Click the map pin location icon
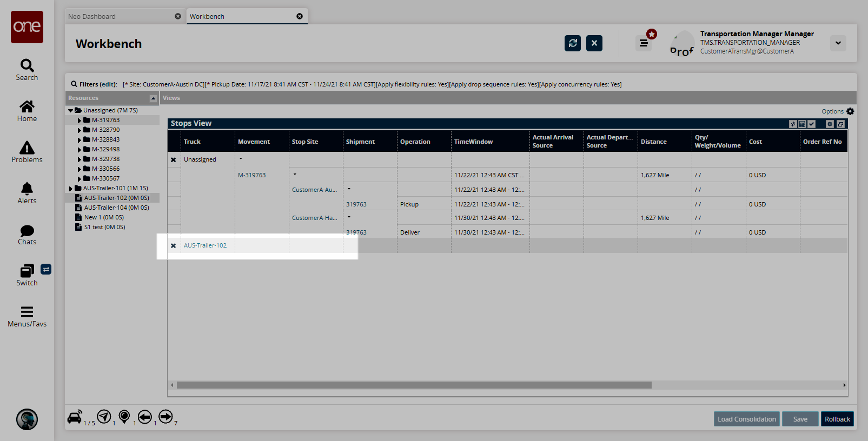 (124, 417)
